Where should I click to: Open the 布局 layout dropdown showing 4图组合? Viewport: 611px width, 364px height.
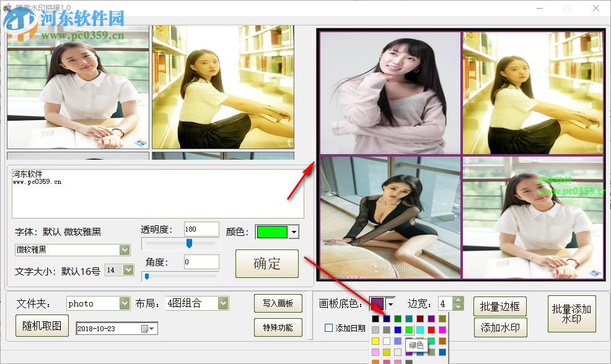(222, 303)
